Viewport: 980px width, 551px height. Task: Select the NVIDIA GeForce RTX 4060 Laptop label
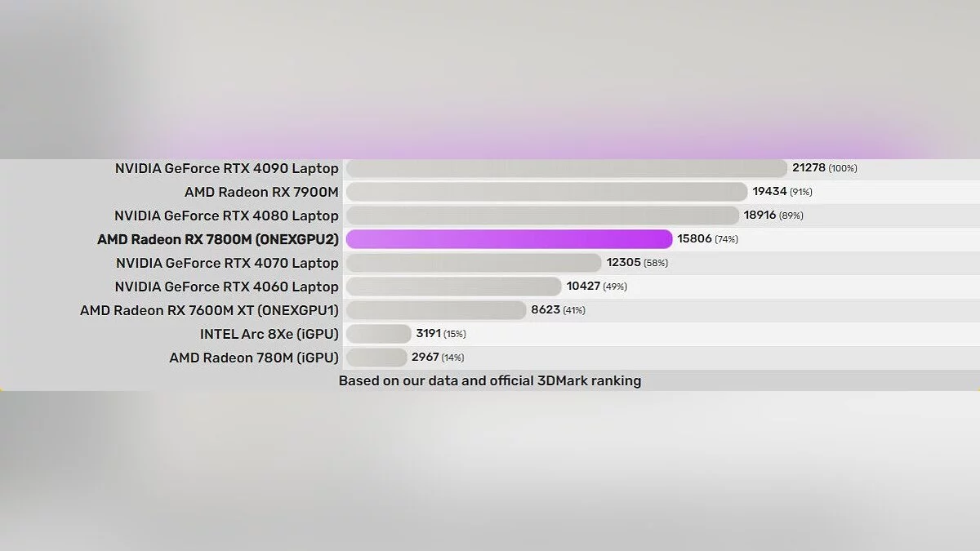tap(226, 287)
